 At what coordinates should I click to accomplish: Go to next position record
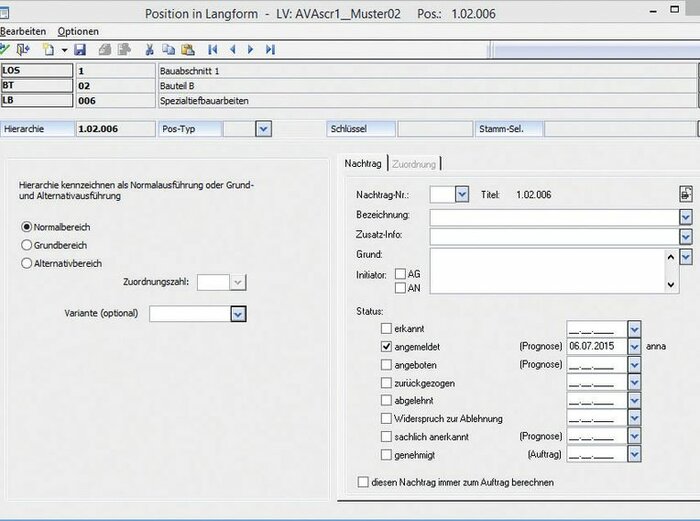pos(250,50)
